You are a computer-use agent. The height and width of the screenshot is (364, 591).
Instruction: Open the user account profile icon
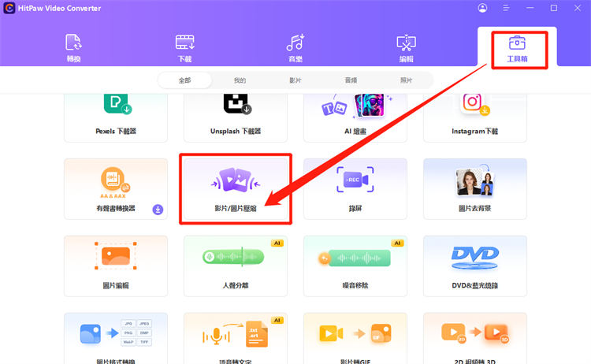click(x=482, y=8)
